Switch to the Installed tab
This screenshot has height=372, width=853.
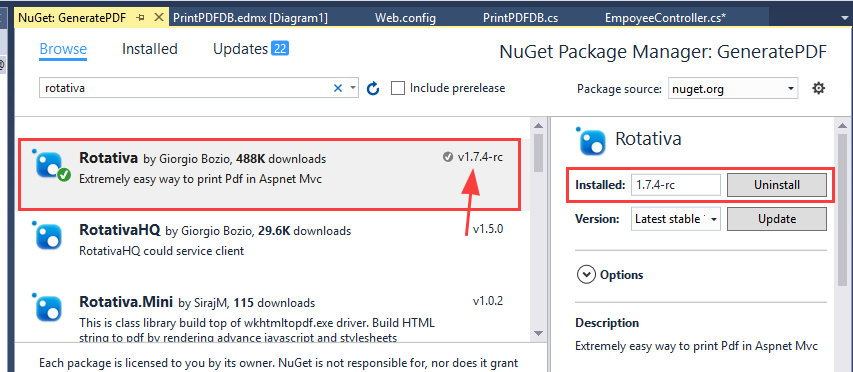(150, 49)
